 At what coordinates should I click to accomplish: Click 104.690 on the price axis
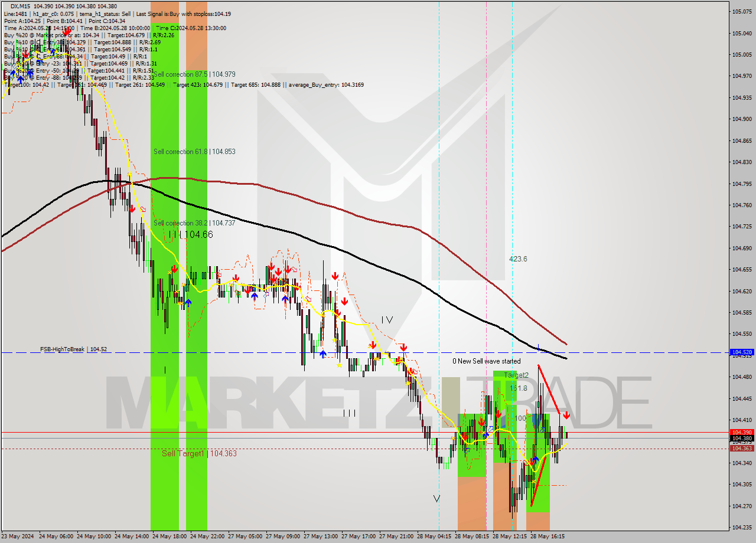(x=742, y=248)
